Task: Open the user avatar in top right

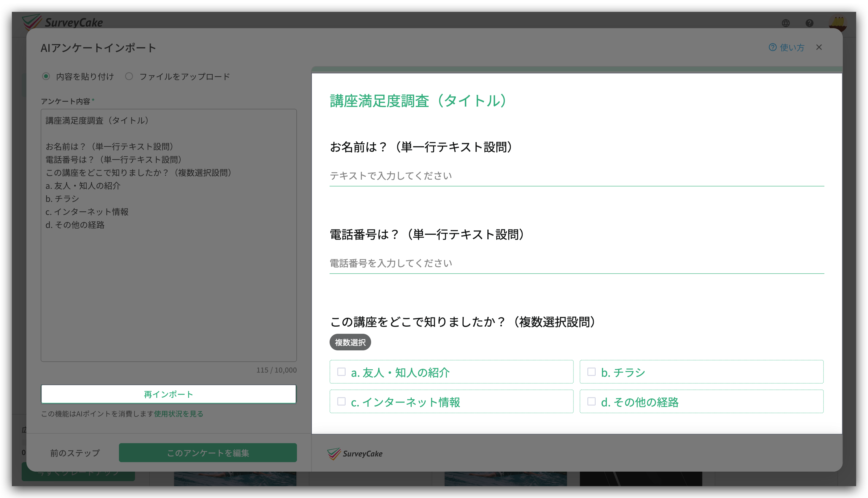Action: point(837,23)
